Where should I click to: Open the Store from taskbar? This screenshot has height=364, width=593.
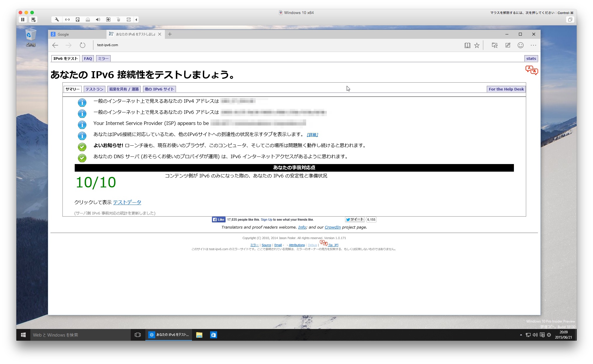(214, 335)
